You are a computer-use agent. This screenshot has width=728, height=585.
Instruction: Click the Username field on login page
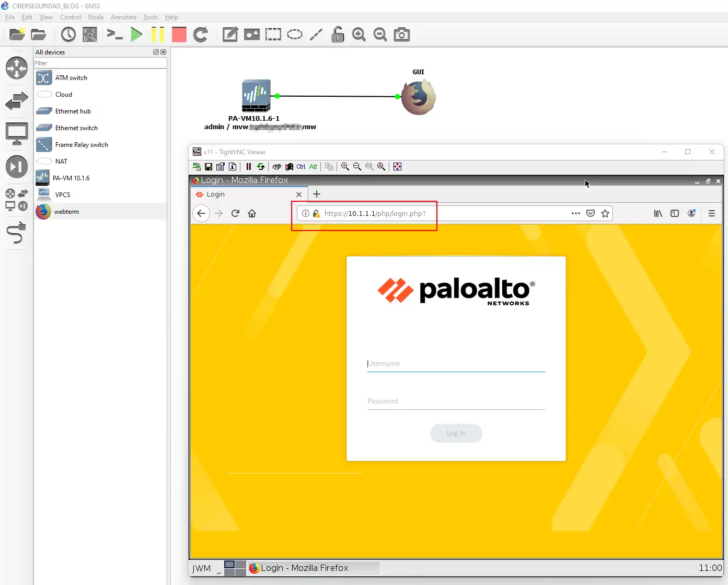[x=456, y=364]
